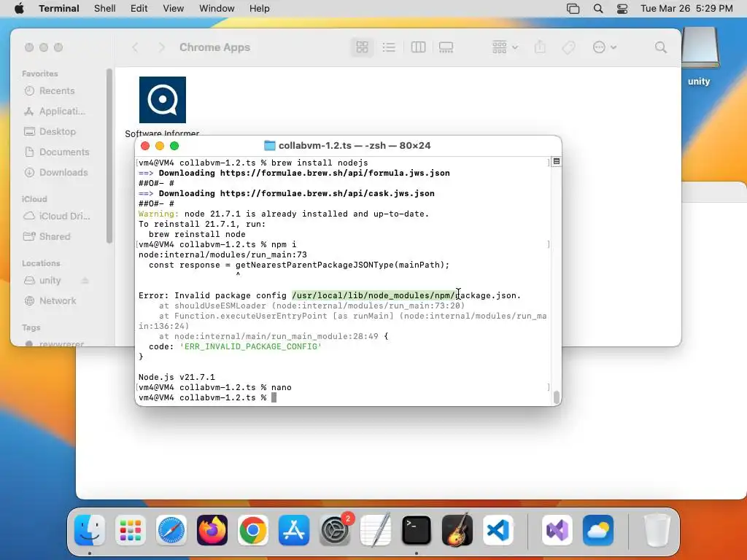Click the 'Node.js v21.7.1' line

(x=177, y=377)
